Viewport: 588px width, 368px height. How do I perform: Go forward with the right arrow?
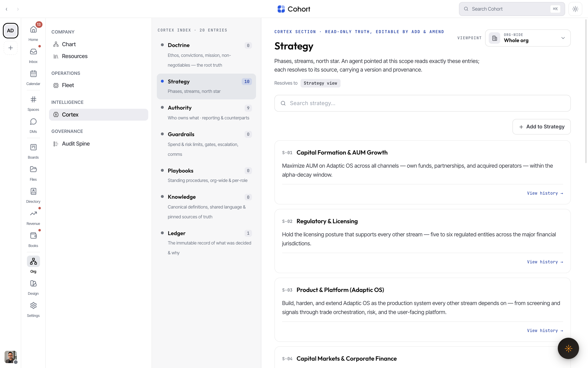pyautogui.click(x=18, y=9)
